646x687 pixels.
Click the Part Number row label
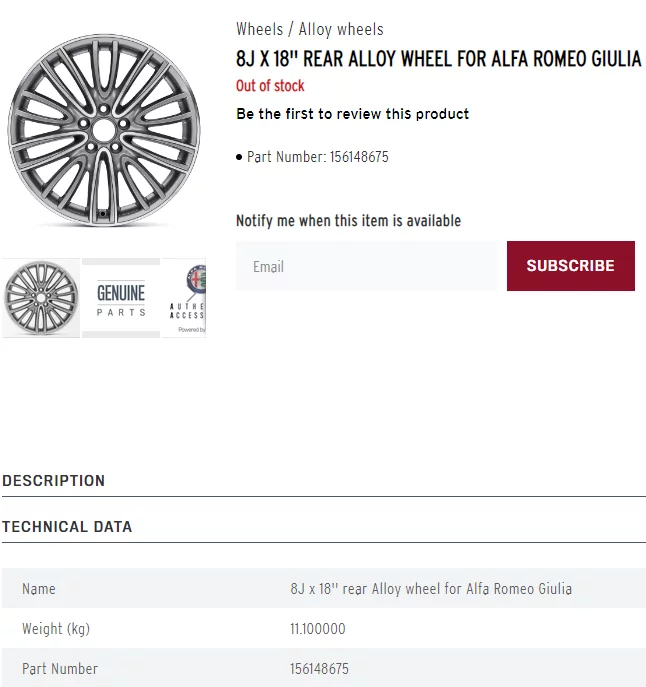coord(60,669)
